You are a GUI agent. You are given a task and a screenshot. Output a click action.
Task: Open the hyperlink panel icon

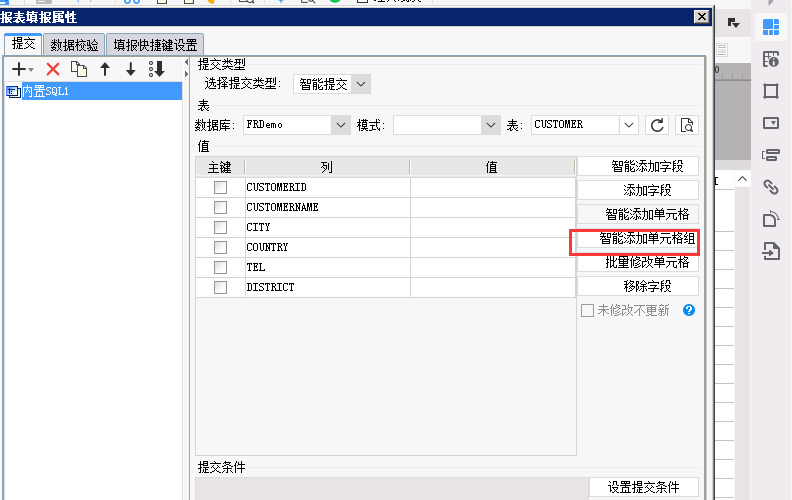coord(771,187)
